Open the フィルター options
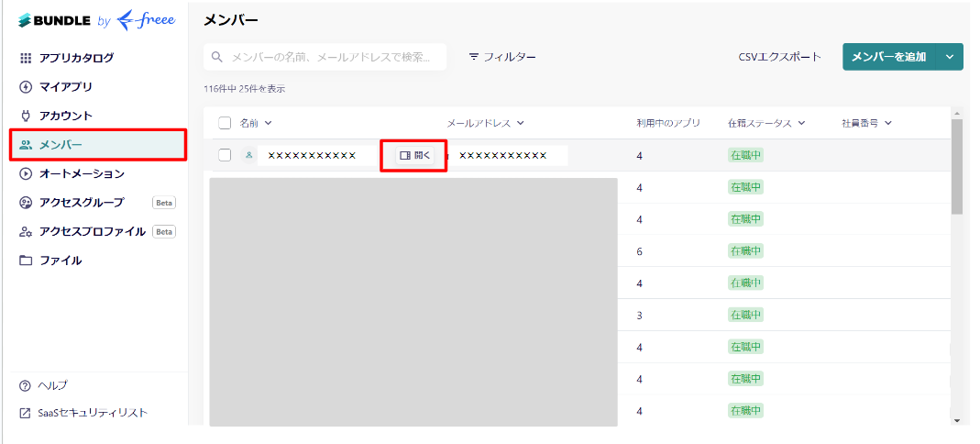 (x=501, y=57)
